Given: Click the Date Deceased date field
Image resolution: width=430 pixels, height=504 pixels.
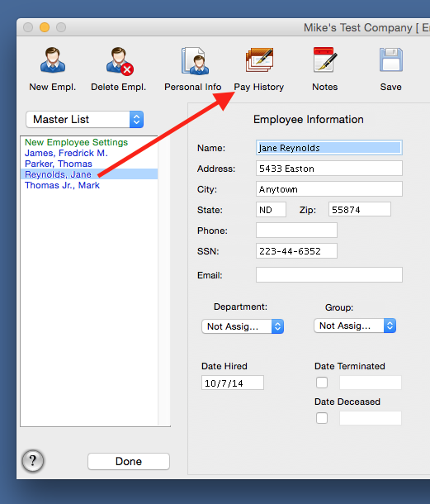Looking at the screenshot, I should [x=371, y=418].
